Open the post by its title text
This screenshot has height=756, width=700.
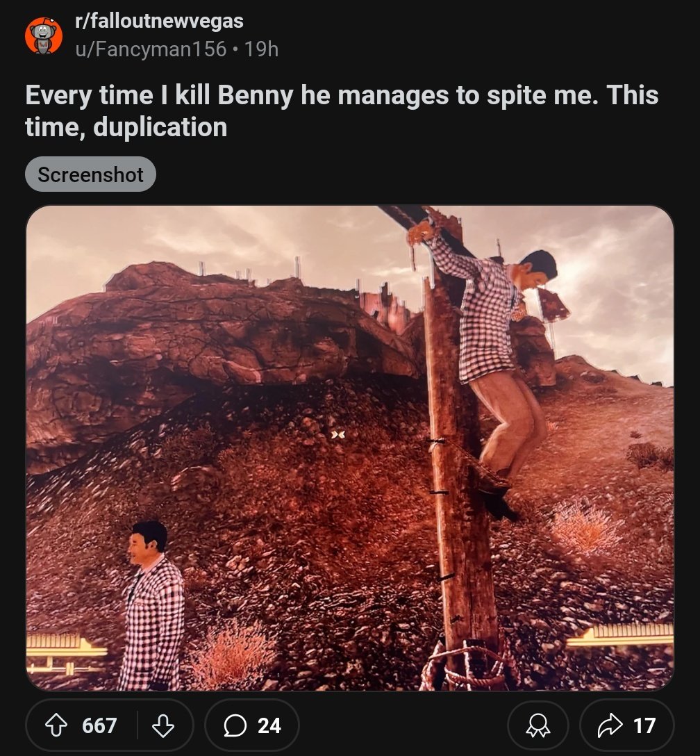tap(340, 111)
